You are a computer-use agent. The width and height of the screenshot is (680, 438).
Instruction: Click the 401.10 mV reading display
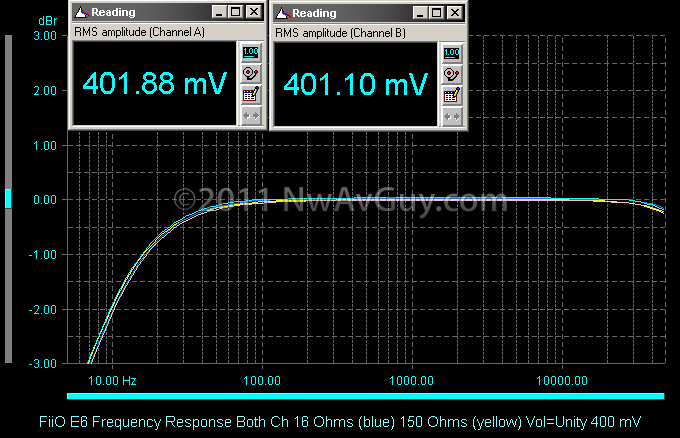(x=356, y=84)
